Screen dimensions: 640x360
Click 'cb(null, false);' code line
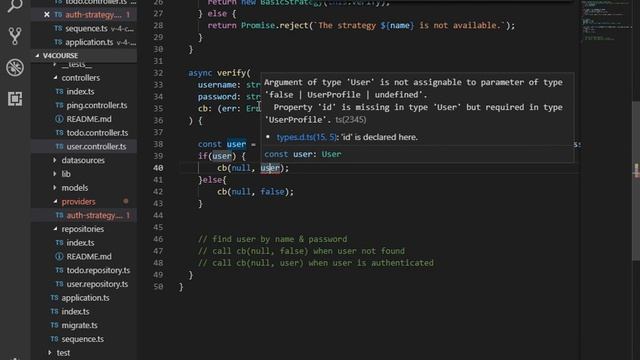pos(255,191)
